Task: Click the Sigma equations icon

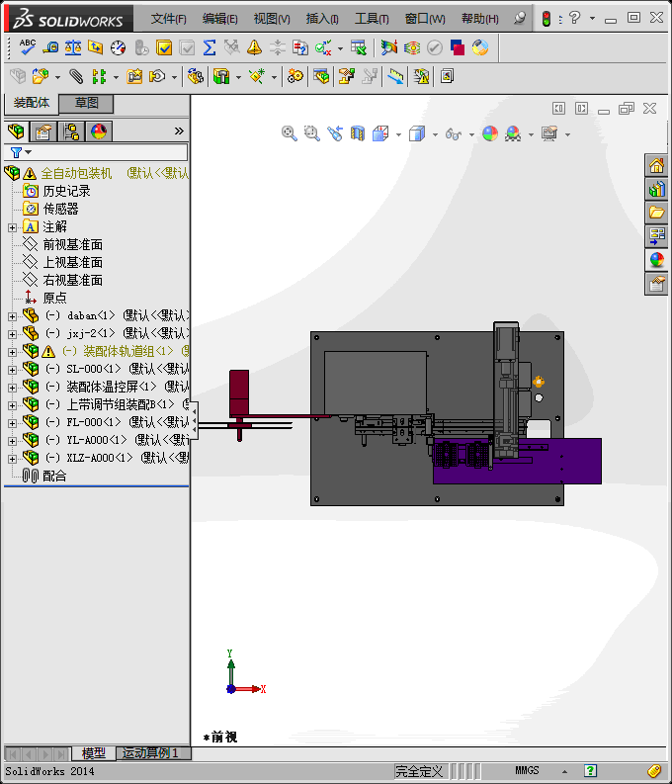Action: click(210, 47)
